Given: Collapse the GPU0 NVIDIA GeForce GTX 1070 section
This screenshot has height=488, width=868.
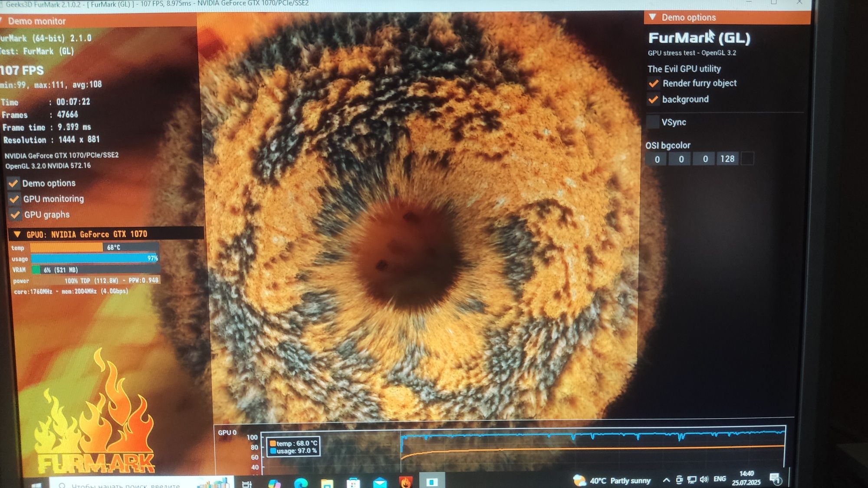Looking at the screenshot, I should (17, 234).
